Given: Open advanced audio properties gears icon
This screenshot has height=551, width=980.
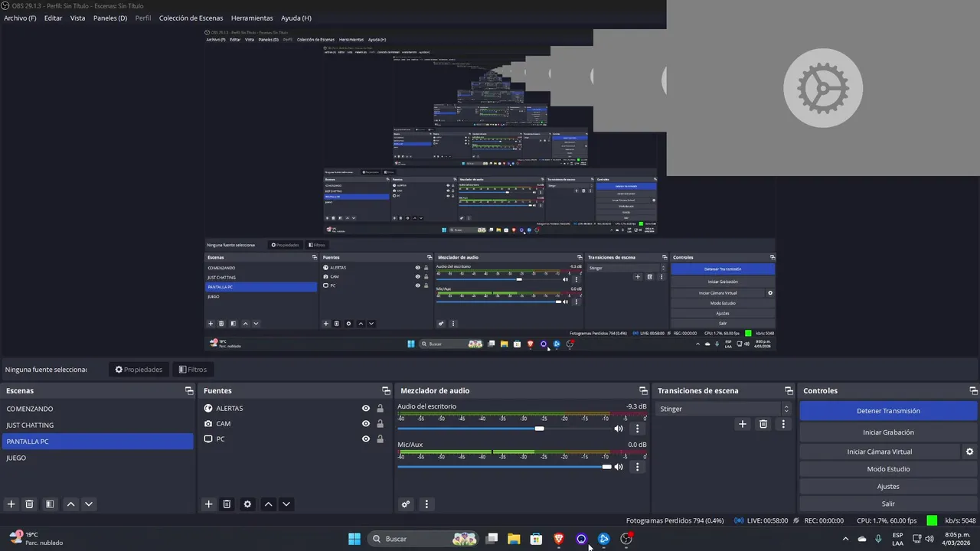Looking at the screenshot, I should click(x=406, y=504).
